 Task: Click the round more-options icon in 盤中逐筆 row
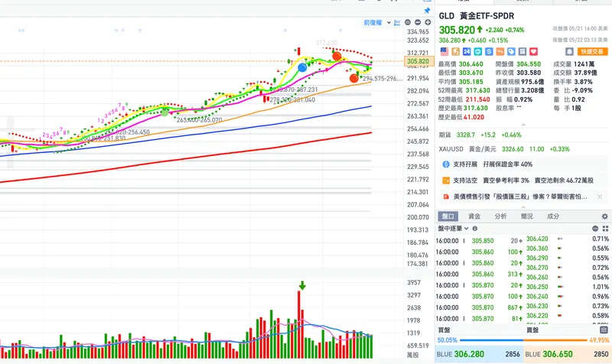pyautogui.click(x=595, y=229)
